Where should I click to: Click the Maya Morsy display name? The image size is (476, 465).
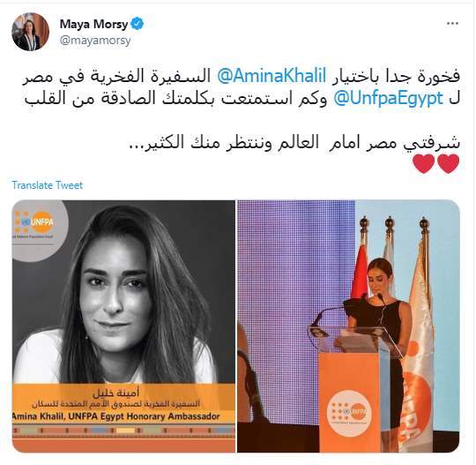[93, 24]
